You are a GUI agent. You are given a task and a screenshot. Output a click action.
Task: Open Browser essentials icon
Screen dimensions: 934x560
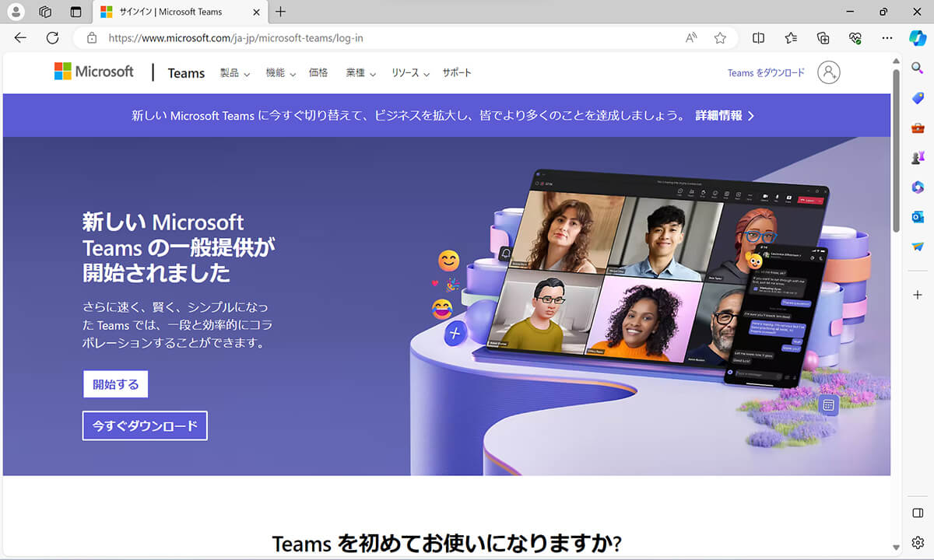tap(855, 37)
